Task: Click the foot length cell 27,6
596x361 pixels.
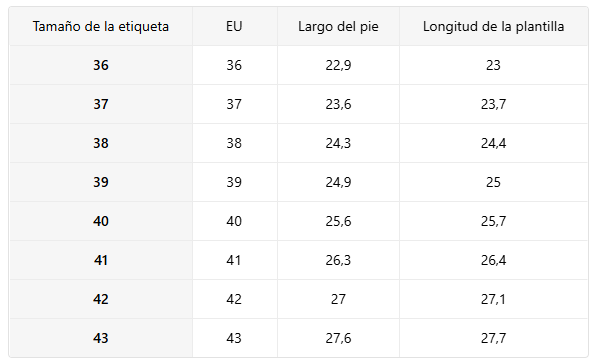Action: 338,338
